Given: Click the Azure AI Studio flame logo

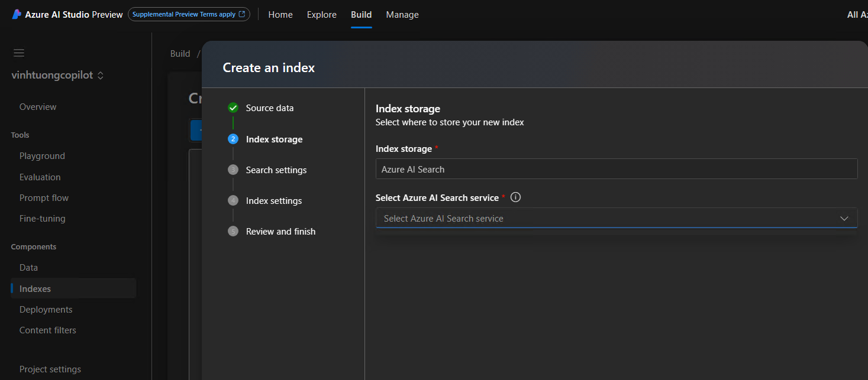Looking at the screenshot, I should [x=16, y=14].
